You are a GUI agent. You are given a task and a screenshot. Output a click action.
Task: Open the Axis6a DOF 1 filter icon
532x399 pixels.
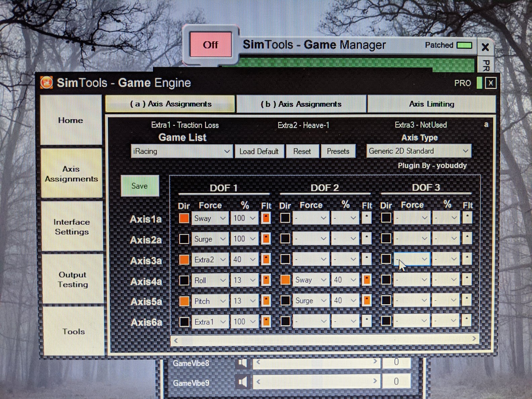[x=266, y=322]
